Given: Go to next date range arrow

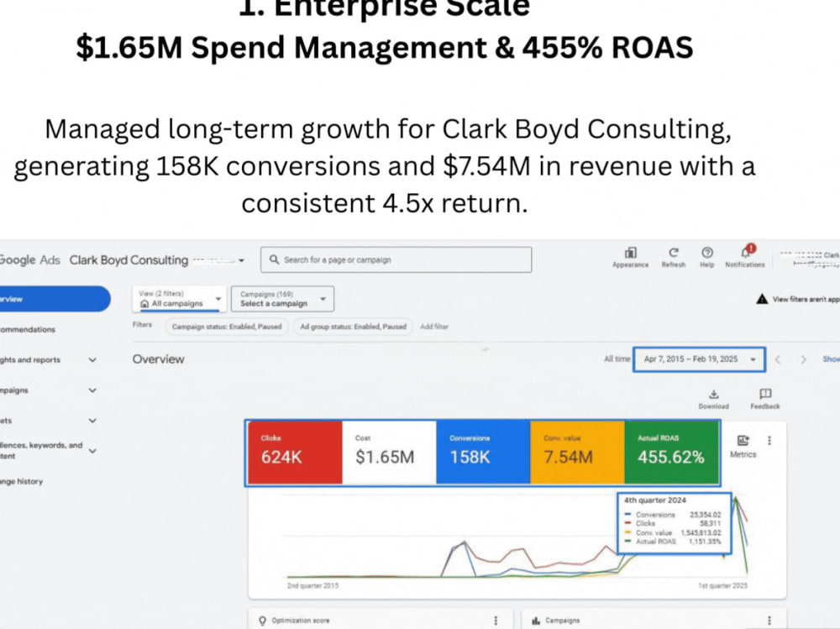Looking at the screenshot, I should point(803,359).
